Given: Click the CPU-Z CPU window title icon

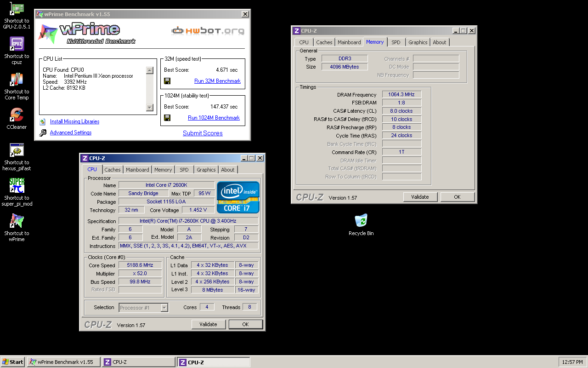Looking at the screenshot, I should pyautogui.click(x=85, y=158).
